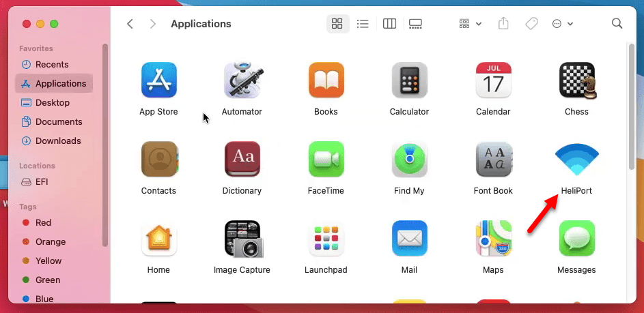Filter by the Yellow tag
The image size is (644, 313).
pos(54,261)
